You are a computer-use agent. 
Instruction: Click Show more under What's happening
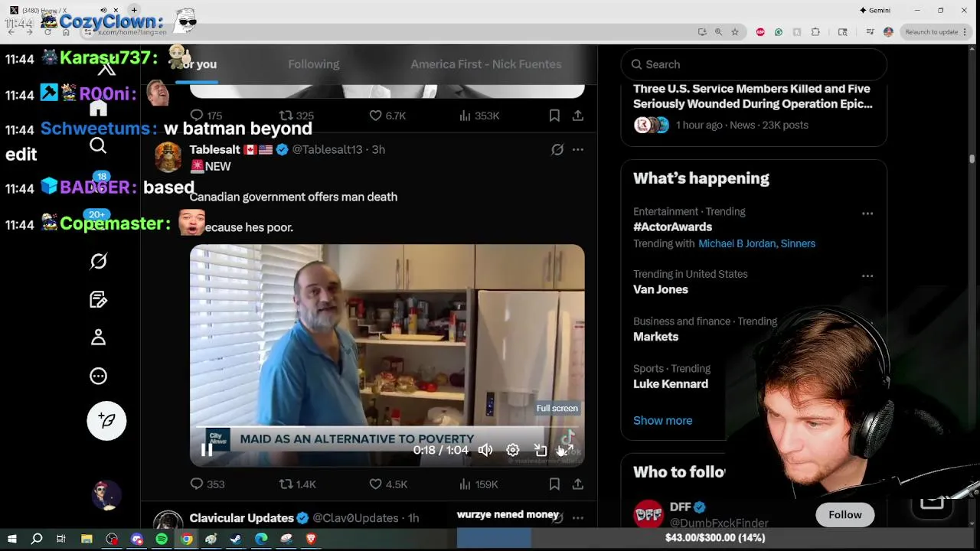[x=662, y=420]
